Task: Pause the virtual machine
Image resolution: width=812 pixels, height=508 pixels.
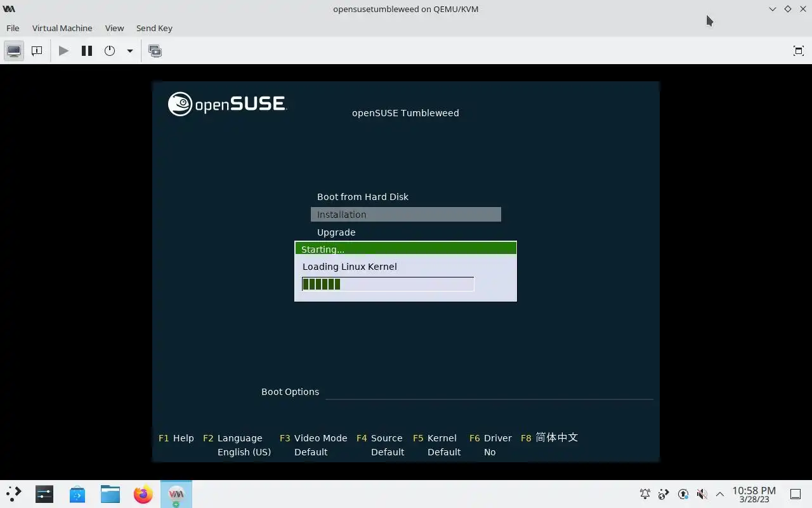Action: click(x=87, y=51)
